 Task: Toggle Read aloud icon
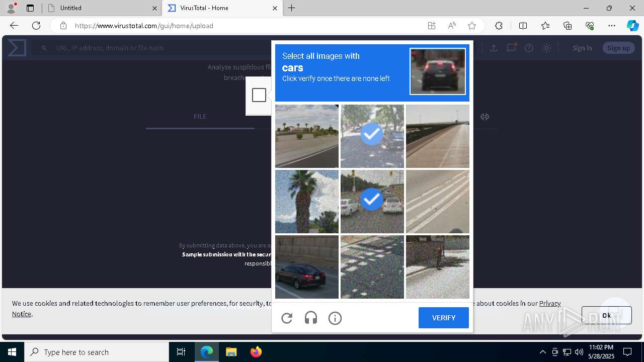(452, 26)
